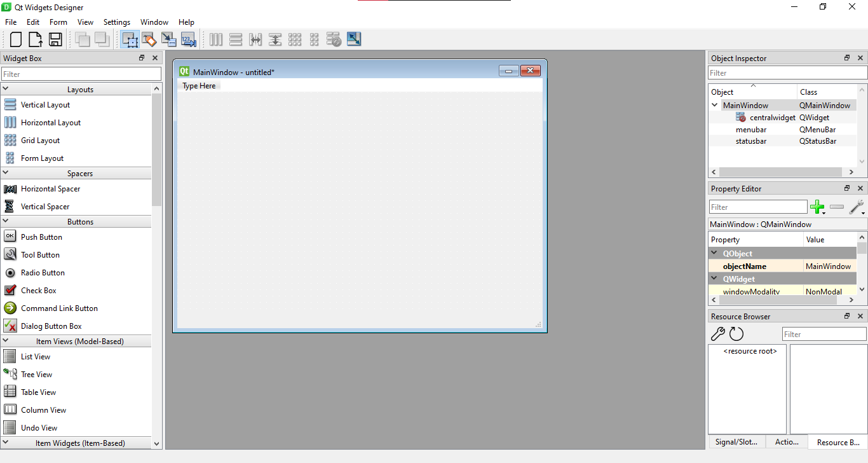Collapse the Layouts category
The image size is (868, 463).
(x=6, y=89)
